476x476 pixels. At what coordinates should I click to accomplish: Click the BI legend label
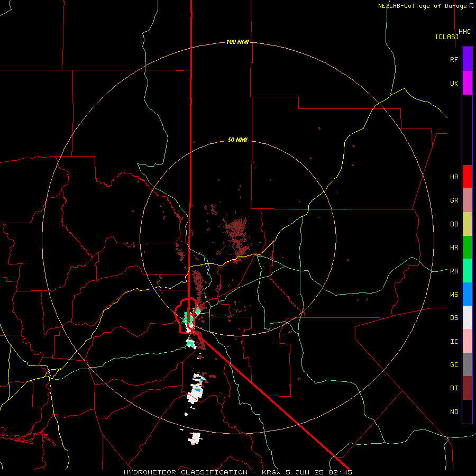pos(454,388)
